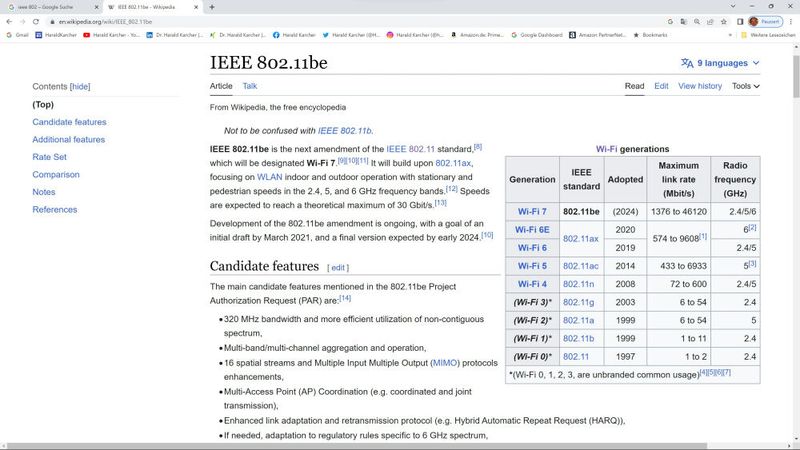The width and height of the screenshot is (800, 450).
Task: Go to Notes in contents
Action: pos(44,192)
